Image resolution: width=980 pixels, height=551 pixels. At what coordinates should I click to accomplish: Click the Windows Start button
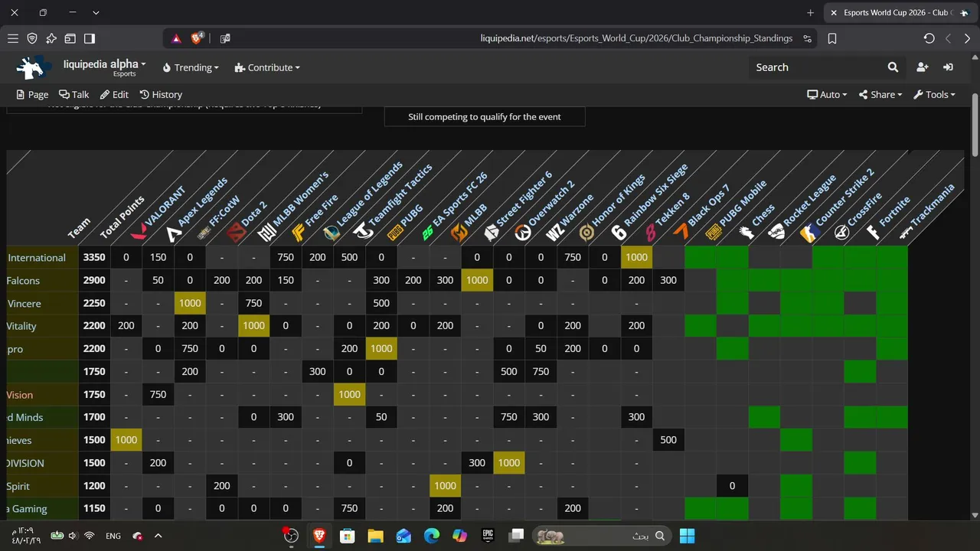[687, 536]
